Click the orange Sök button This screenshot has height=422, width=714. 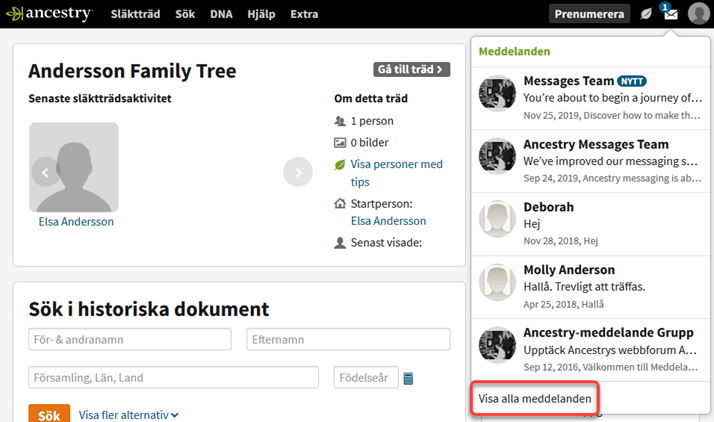point(49,414)
